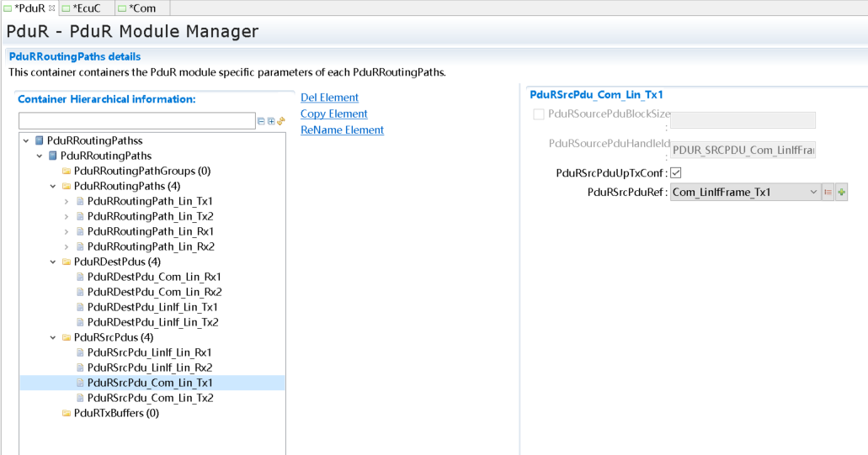Click the ReName Element link
Screen dimensions: 868x455
tap(342, 130)
